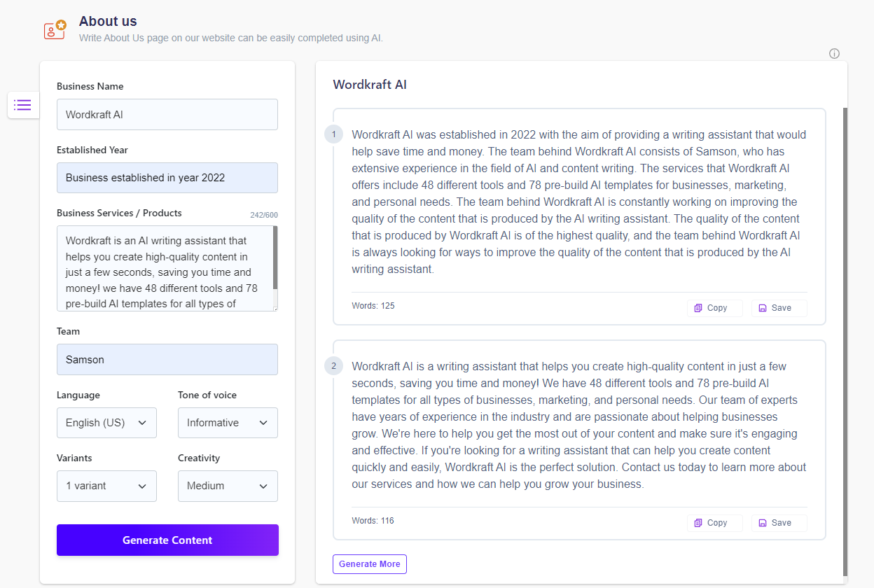The height and width of the screenshot is (588, 874).
Task: Click the number 1 result badge
Action: tap(333, 134)
